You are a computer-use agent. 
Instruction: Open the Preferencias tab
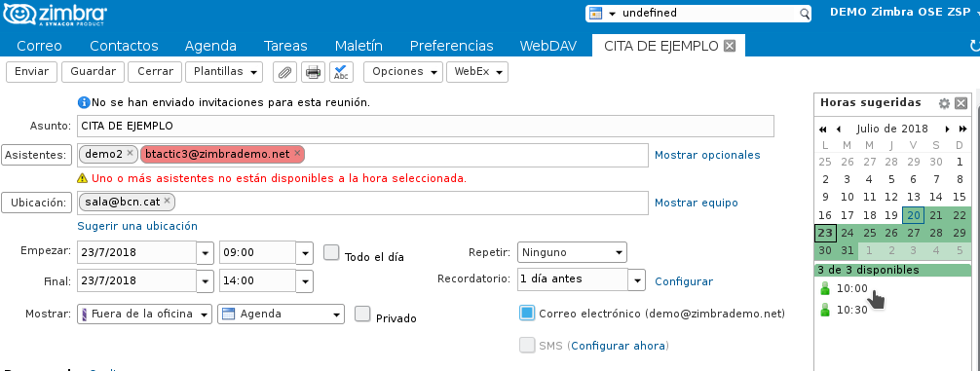click(451, 46)
